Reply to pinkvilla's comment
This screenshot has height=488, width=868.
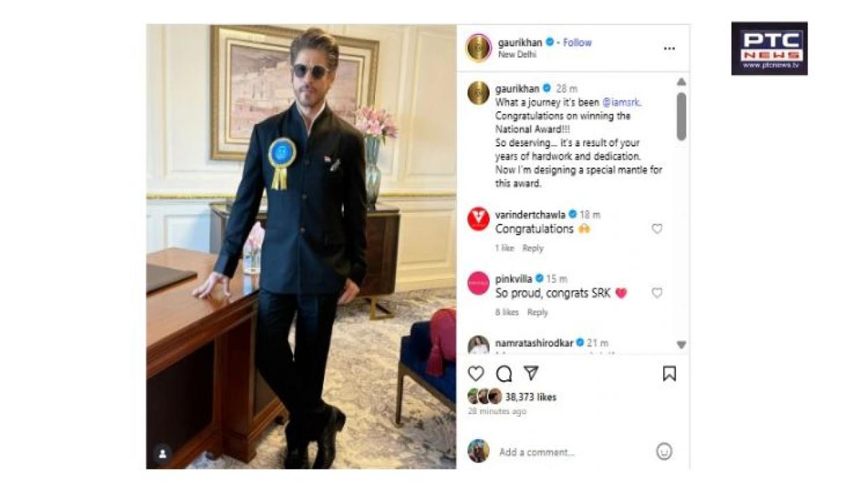[x=537, y=312]
